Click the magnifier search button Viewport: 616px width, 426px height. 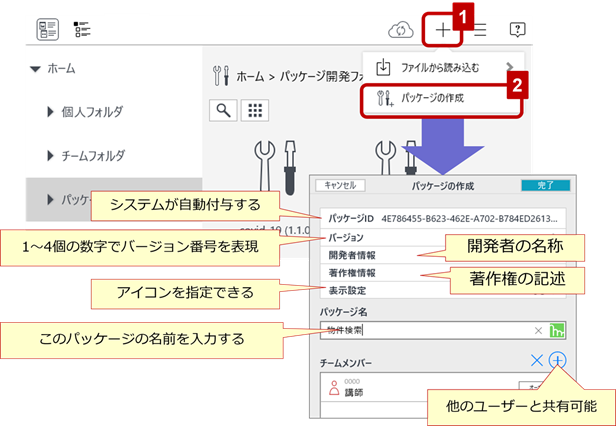pos(223,110)
